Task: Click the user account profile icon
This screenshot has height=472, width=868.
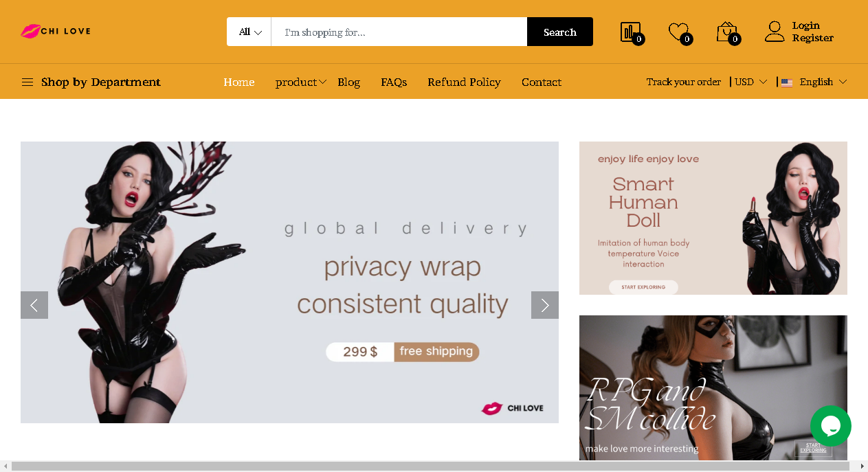Action: (775, 32)
